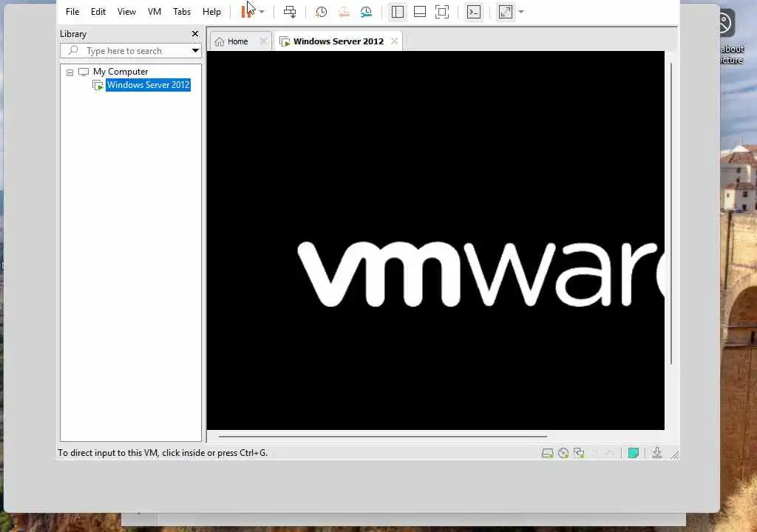The image size is (757, 532).
Task: Open the Help menu
Action: coord(211,12)
